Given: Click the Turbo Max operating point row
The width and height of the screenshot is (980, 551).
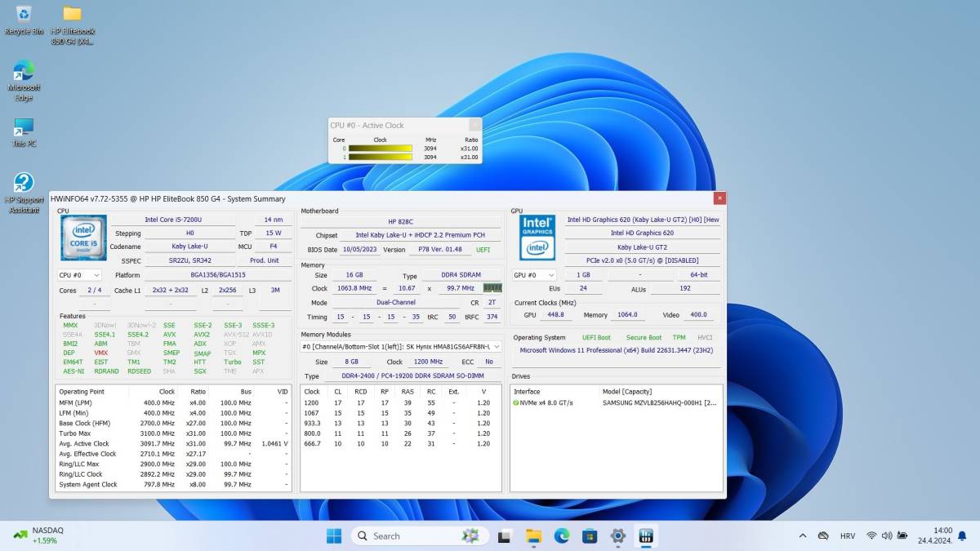Looking at the screenshot, I should [173, 433].
